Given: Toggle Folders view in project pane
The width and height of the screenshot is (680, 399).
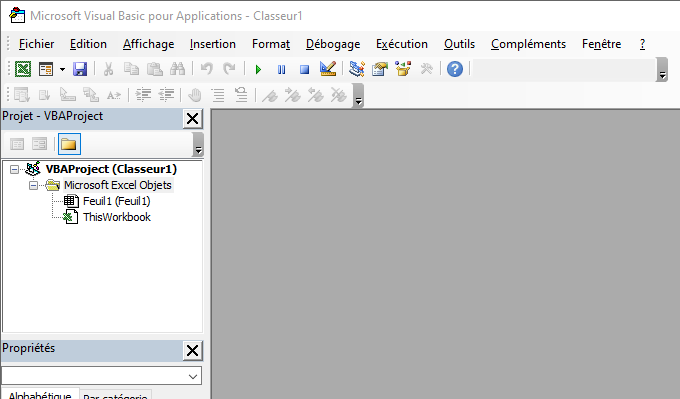Looking at the screenshot, I should click(x=69, y=144).
